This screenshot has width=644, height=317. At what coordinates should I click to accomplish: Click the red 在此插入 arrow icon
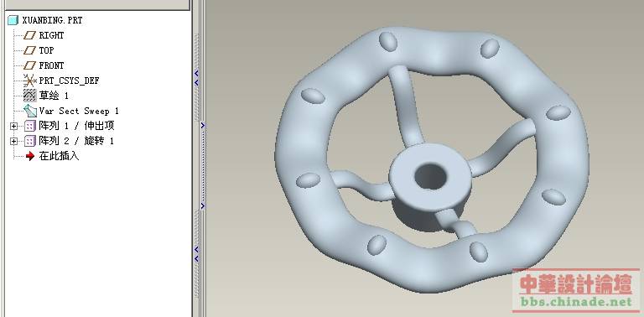pyautogui.click(x=30, y=156)
